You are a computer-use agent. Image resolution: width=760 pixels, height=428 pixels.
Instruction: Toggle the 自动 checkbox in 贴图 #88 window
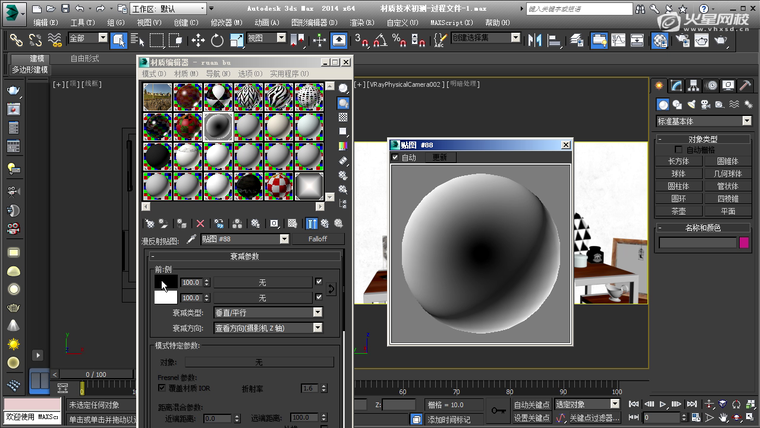point(396,157)
